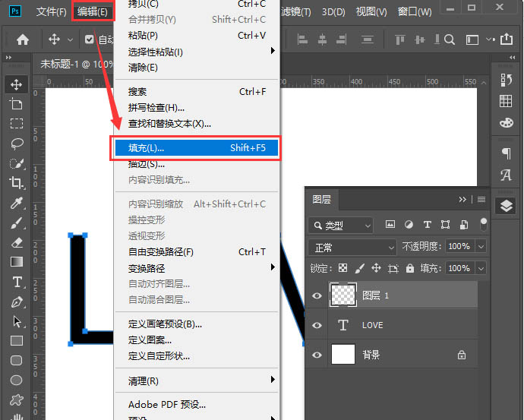
Task: Choose 定义画笔预设(B)... entry
Action: 197,324
